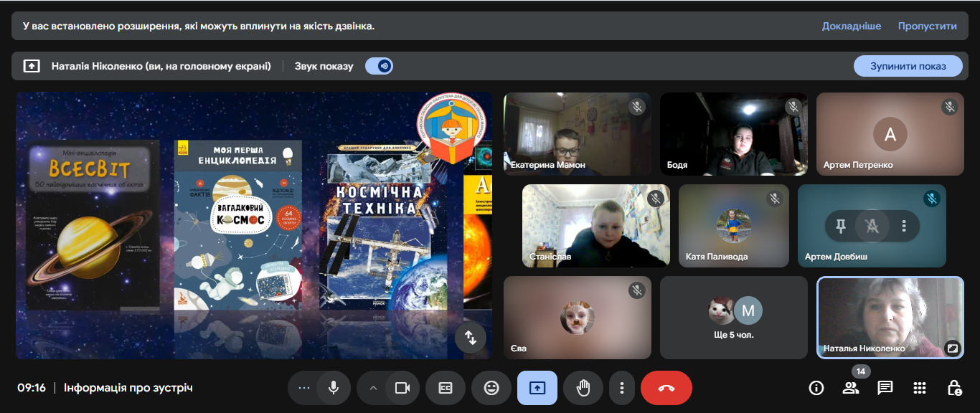Click the Зупинити показ button
980x413 pixels.
tap(908, 66)
